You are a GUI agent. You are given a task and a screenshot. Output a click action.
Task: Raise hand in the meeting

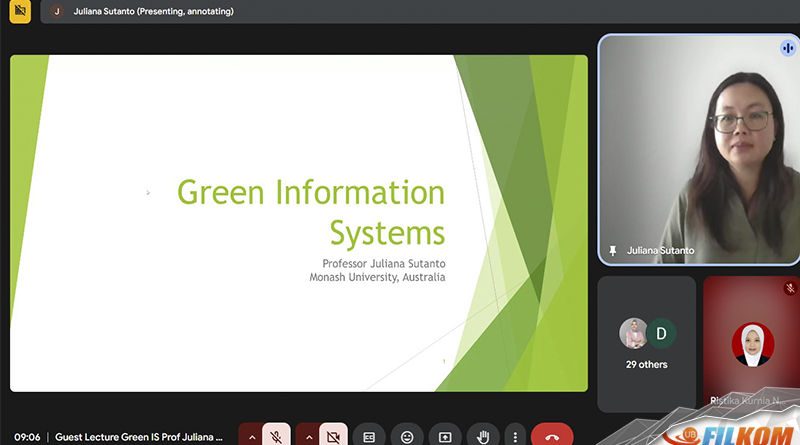(x=483, y=437)
